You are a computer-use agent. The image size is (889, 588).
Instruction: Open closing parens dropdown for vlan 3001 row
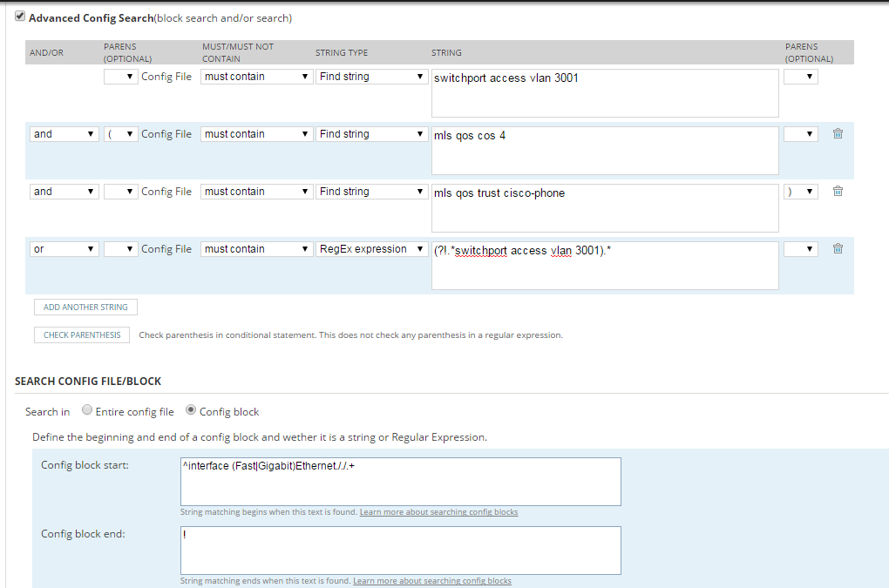pos(801,77)
